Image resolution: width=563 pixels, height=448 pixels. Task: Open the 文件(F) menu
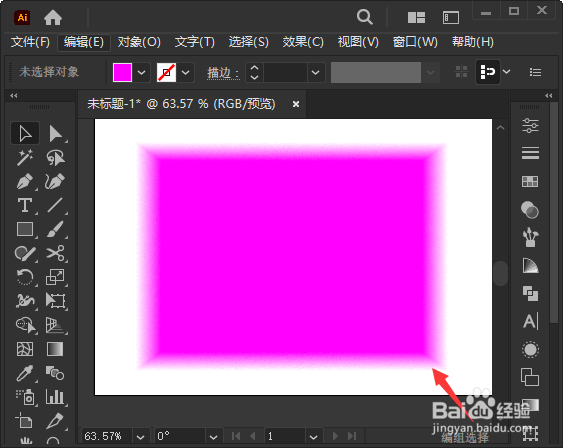coord(30,42)
